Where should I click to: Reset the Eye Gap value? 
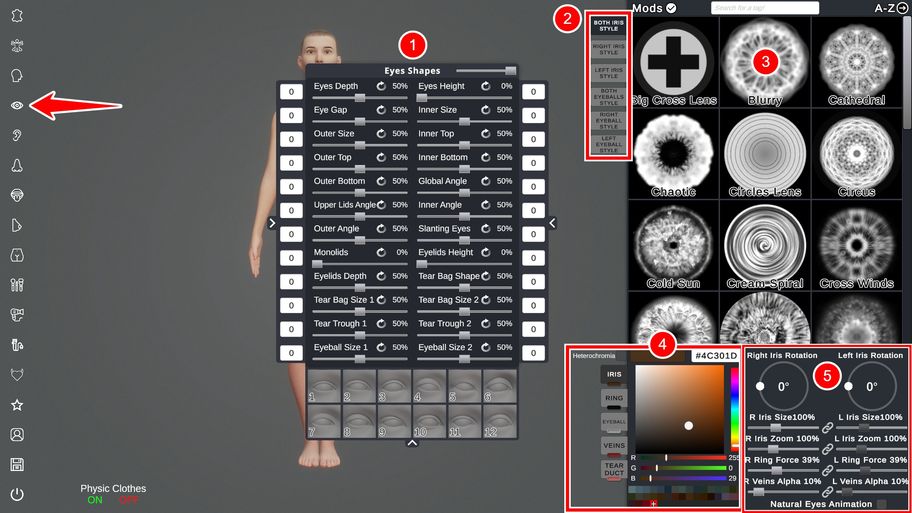pyautogui.click(x=381, y=110)
